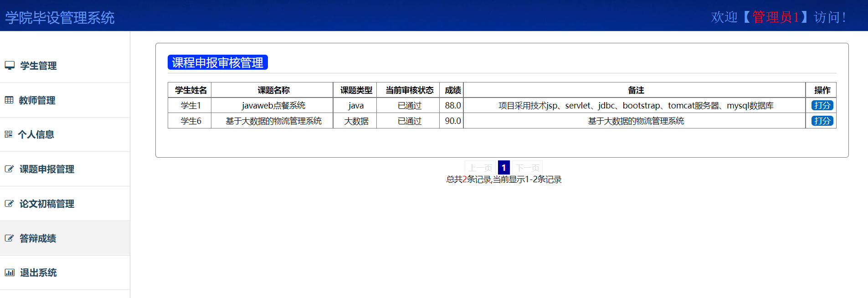The height and width of the screenshot is (298, 868).
Task: Open the 教师管理 menu item
Action: [37, 100]
